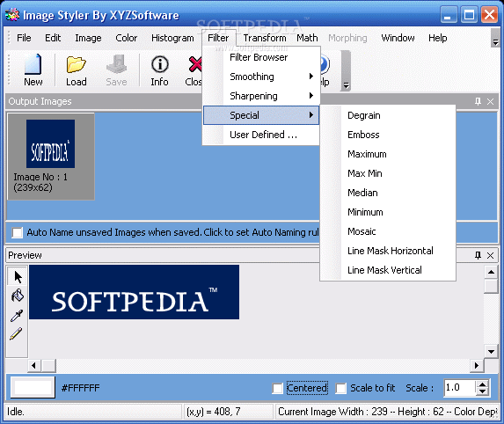Open the Color menu

click(127, 38)
